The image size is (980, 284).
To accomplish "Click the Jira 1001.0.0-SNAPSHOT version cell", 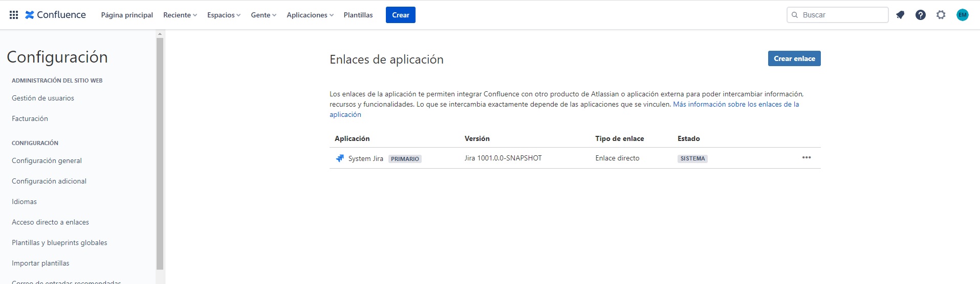I will coord(503,158).
